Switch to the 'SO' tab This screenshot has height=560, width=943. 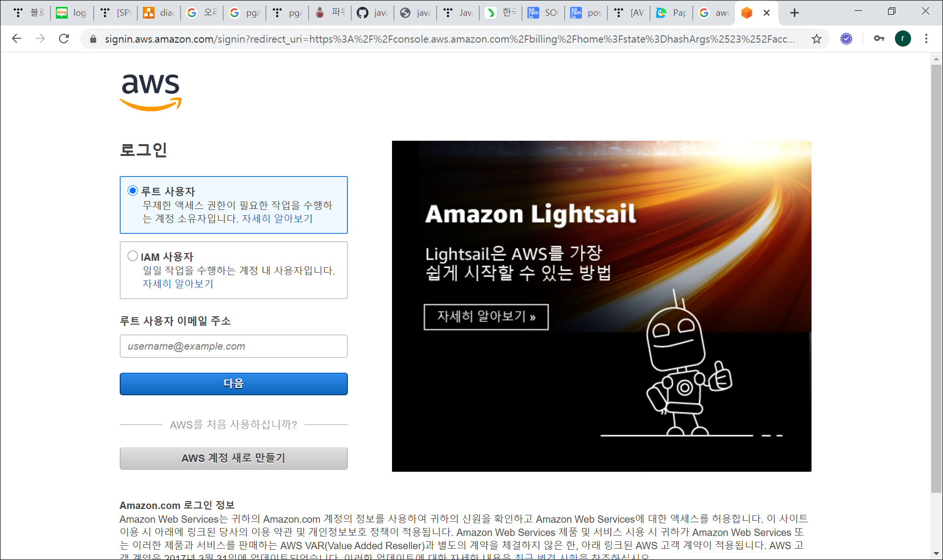543,13
